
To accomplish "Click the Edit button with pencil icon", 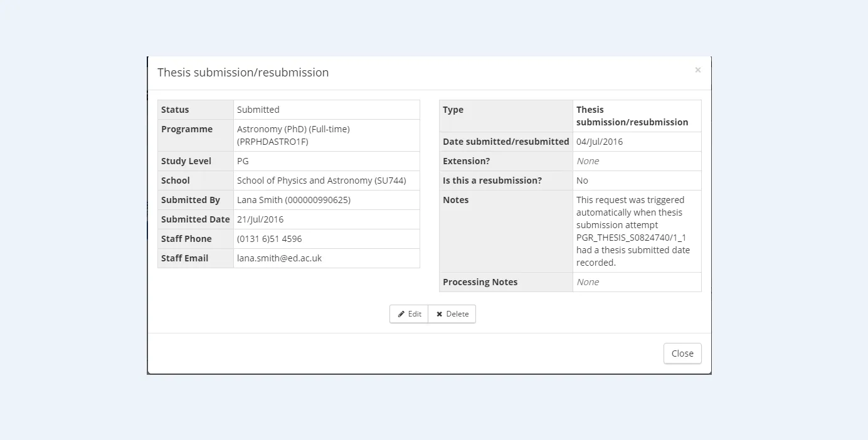I will [409, 314].
